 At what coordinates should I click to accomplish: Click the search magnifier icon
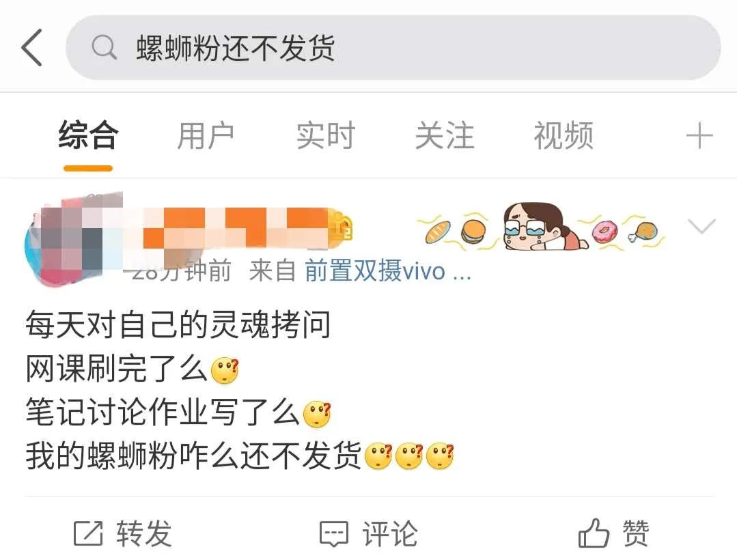pos(104,47)
